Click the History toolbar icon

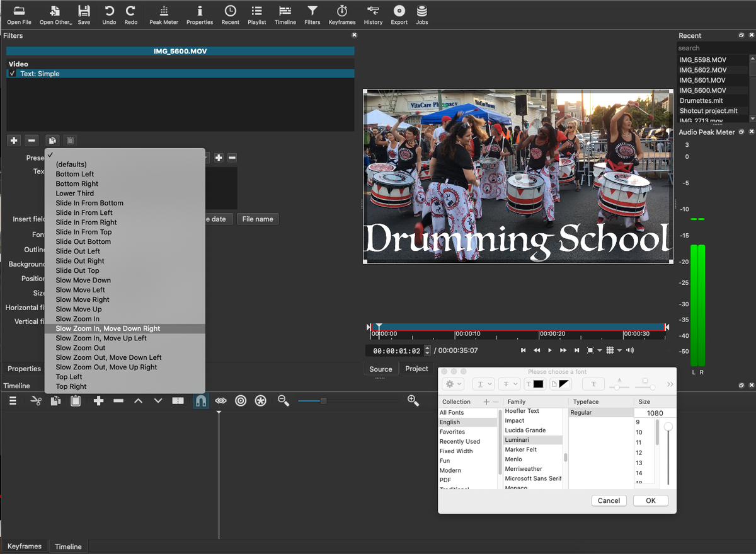click(x=373, y=14)
